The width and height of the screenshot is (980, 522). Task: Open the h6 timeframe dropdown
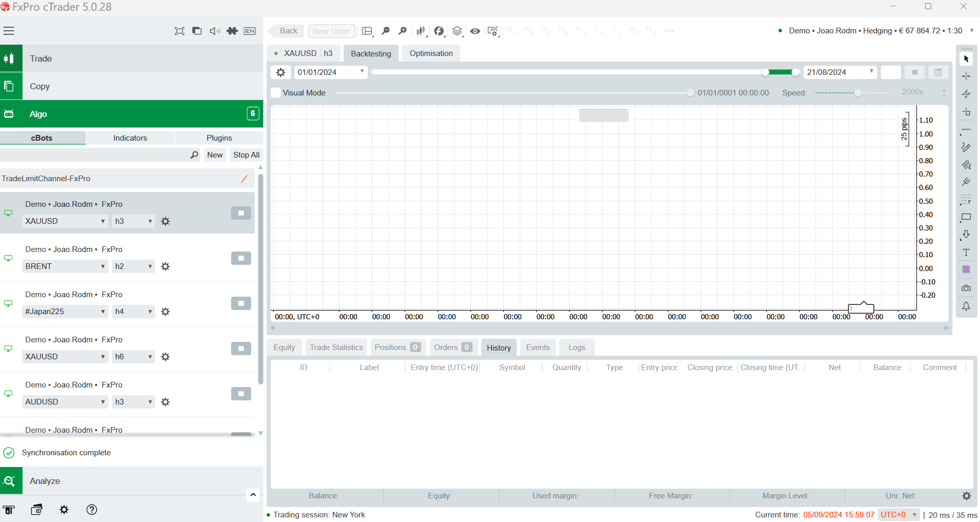[x=133, y=357]
